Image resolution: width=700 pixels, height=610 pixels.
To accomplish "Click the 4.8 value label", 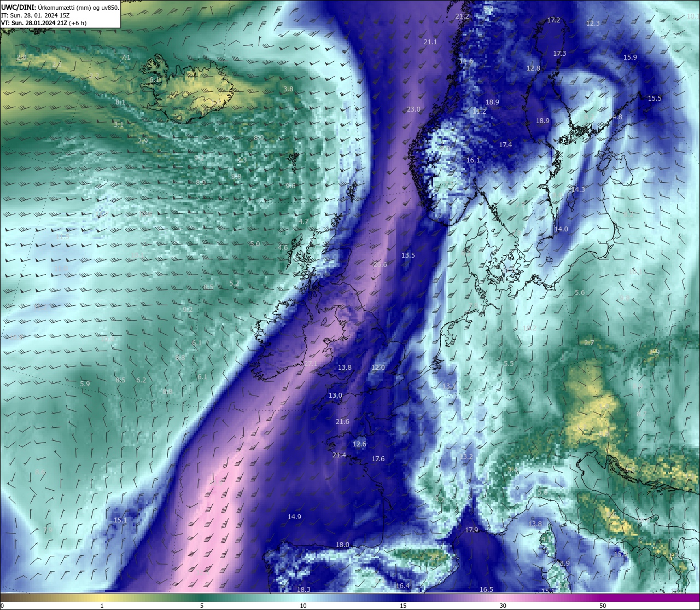I will coord(617,117).
